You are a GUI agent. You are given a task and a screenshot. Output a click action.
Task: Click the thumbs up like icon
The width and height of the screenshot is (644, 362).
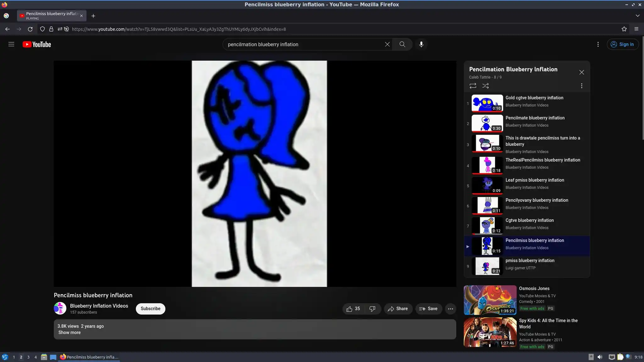[x=349, y=309]
